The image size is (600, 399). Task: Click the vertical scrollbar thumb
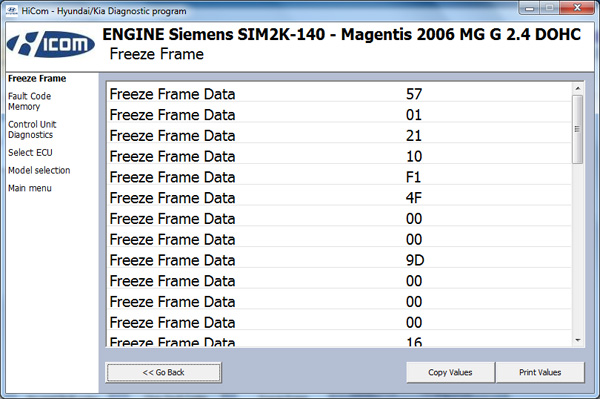coord(578,129)
